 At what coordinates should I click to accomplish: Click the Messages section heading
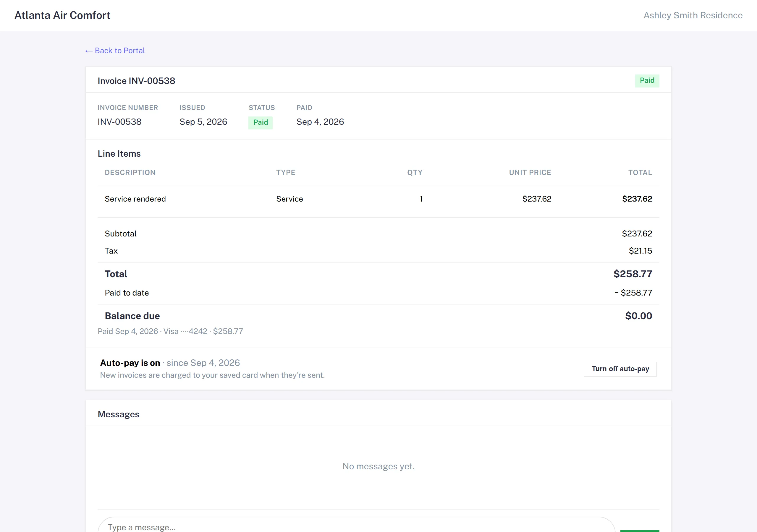click(x=118, y=414)
